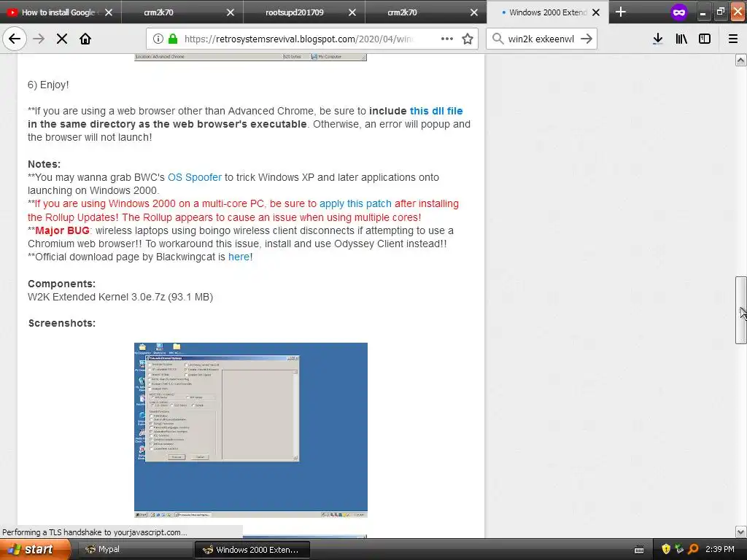Open the 'this dll file' link
This screenshot has height=560, width=747.
click(436, 111)
